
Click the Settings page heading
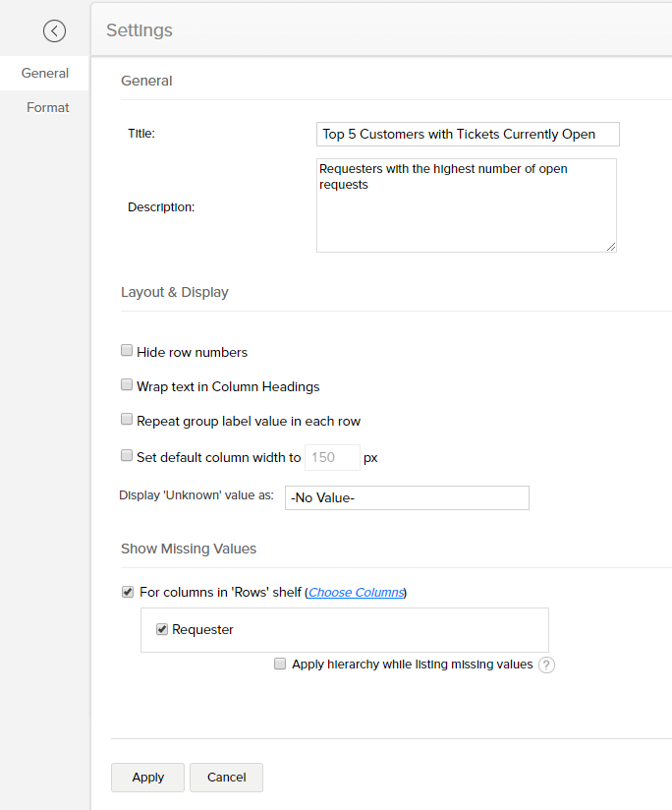click(x=140, y=30)
